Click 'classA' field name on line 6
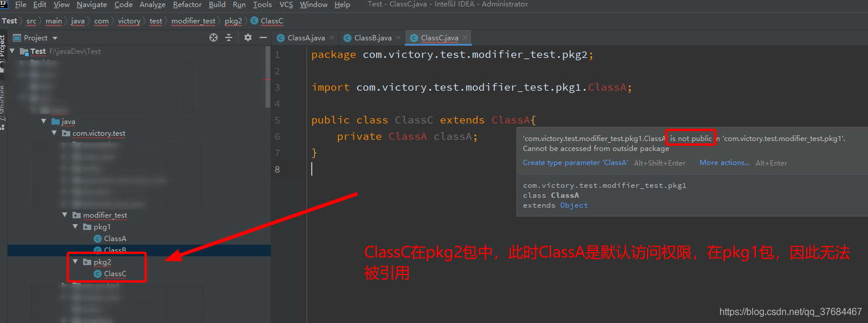 click(452, 136)
